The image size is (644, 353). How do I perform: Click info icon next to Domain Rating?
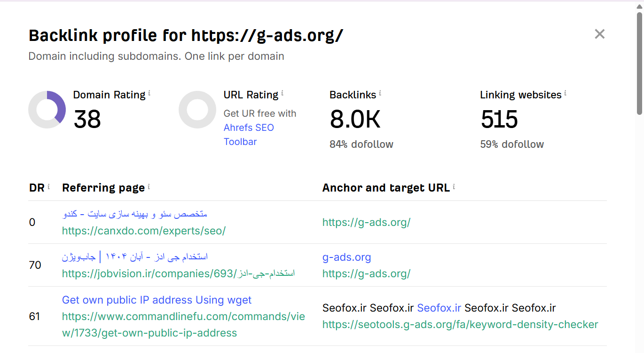(149, 93)
